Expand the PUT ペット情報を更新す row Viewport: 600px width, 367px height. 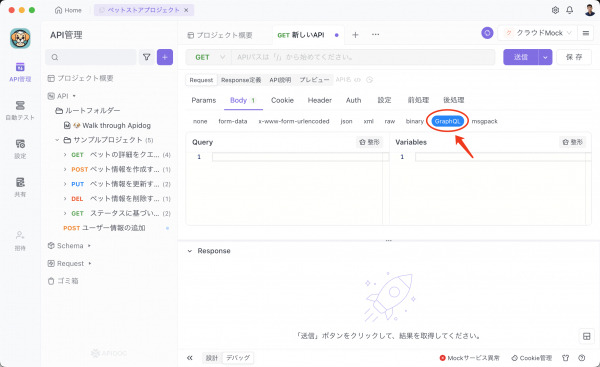pyautogui.click(x=65, y=184)
